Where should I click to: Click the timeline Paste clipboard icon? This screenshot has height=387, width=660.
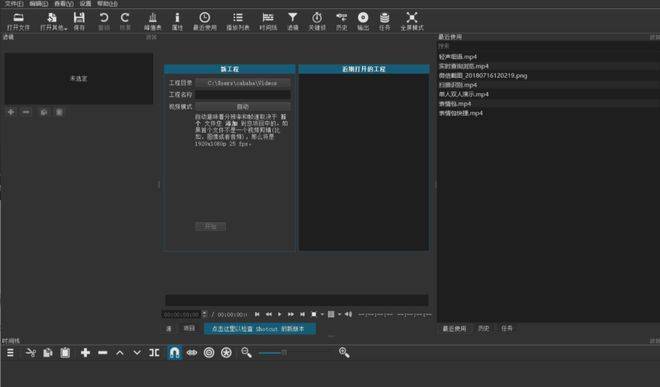coord(65,352)
